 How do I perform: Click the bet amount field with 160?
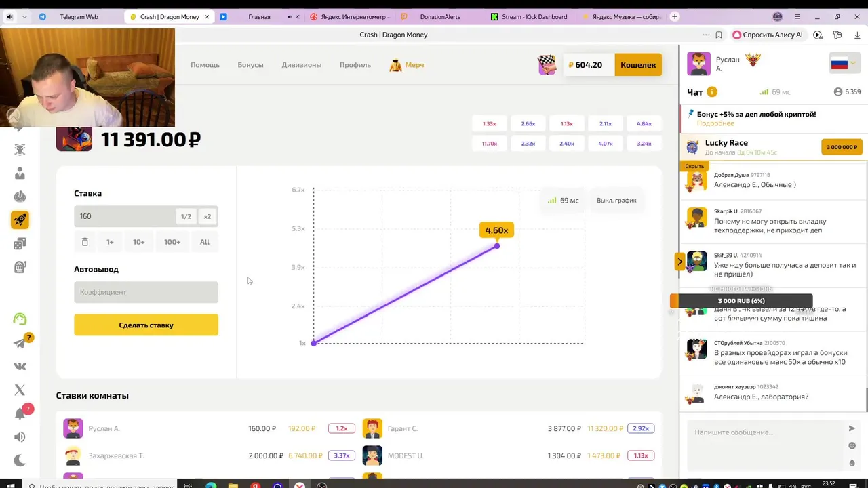(124, 216)
